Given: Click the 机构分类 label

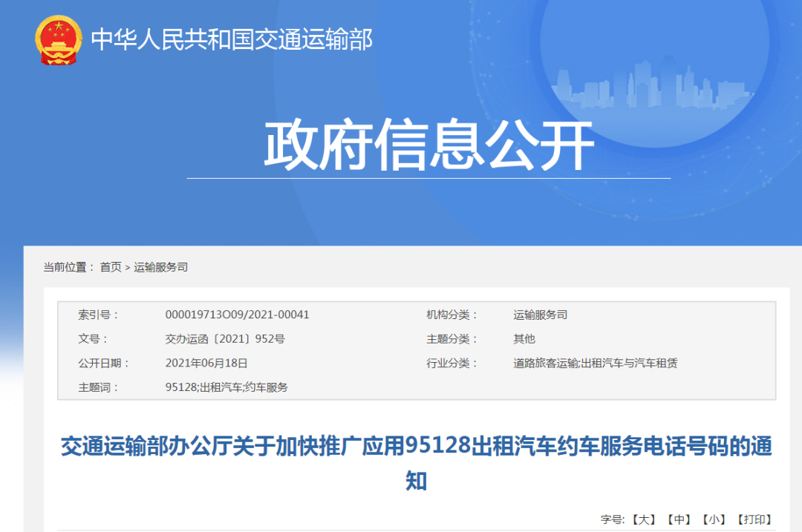Looking at the screenshot, I should pos(452,315).
